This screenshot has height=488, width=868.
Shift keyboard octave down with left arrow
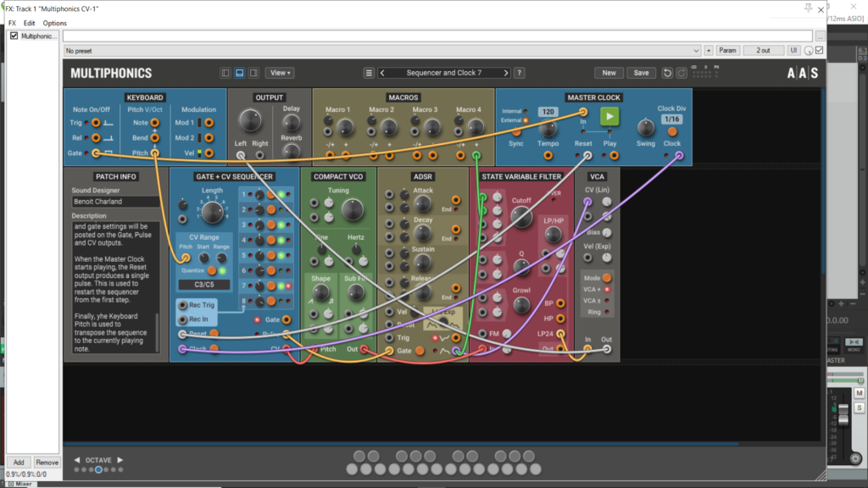point(77,460)
